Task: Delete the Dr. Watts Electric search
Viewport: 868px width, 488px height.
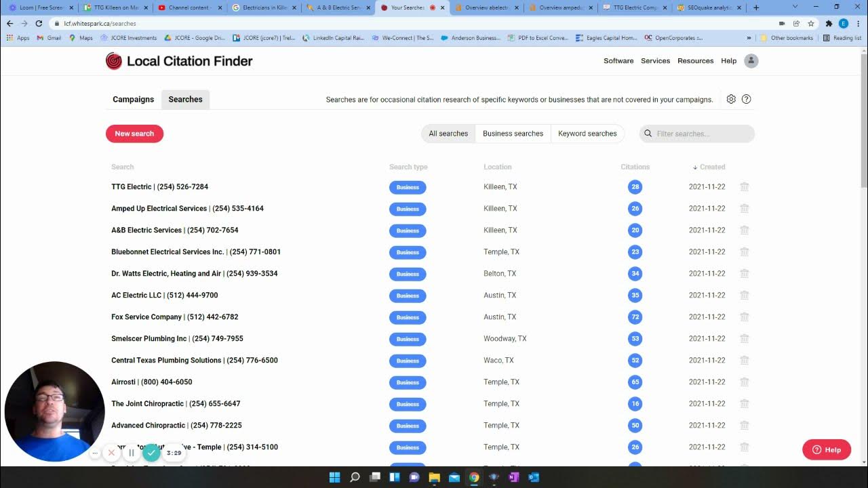Action: [744, 273]
